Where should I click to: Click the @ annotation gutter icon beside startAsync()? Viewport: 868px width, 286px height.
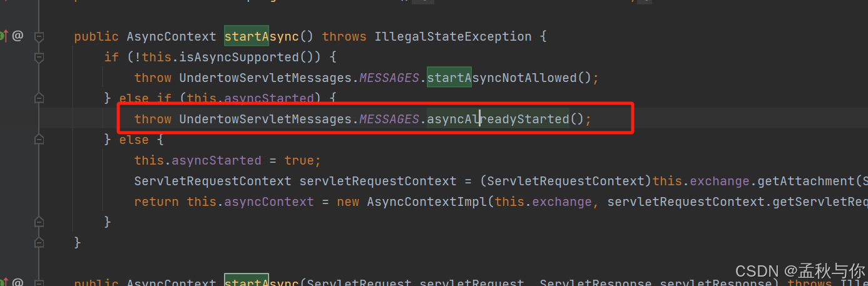coord(18,36)
